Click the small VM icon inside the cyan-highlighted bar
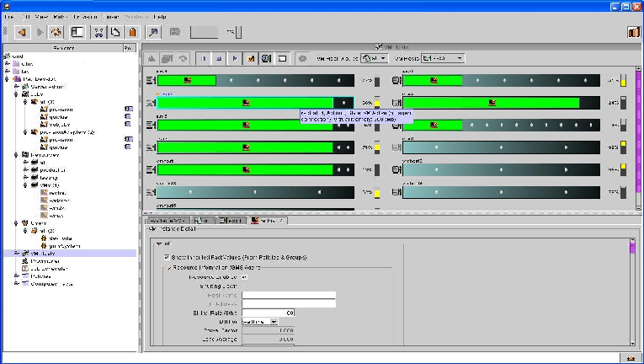 coord(246,103)
